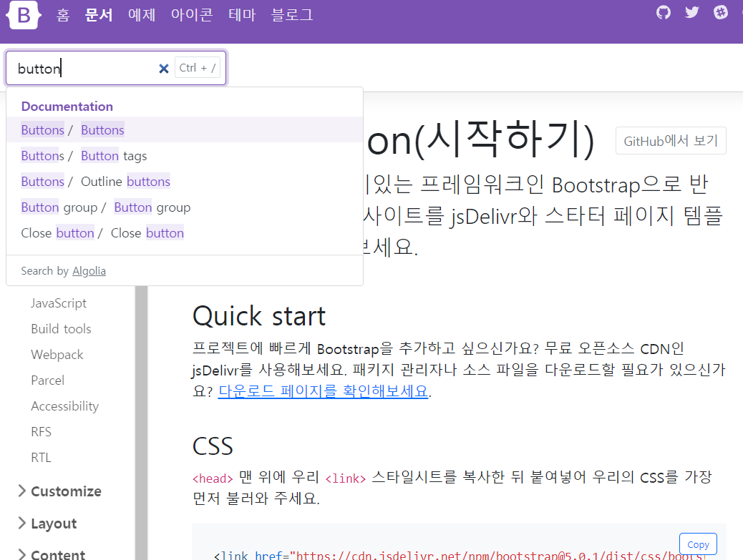Open the 문서 nav item
The image size is (743, 560).
(99, 15)
